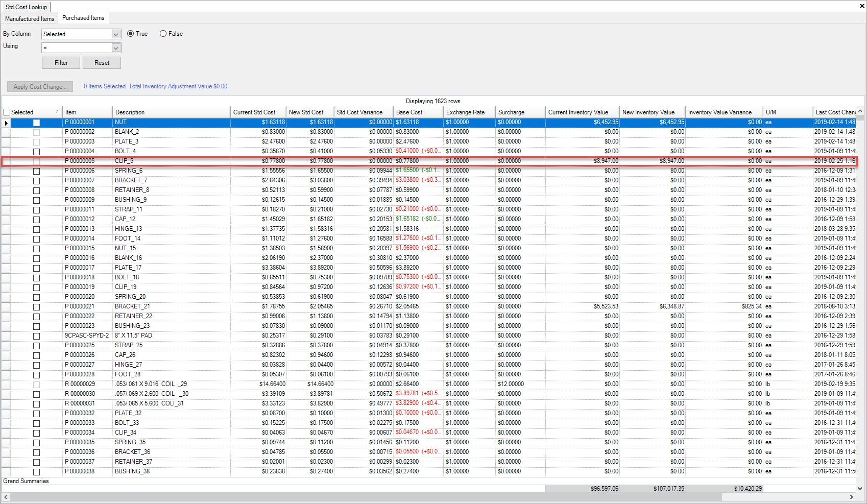Sort by New Std Cost column header

[310, 112]
